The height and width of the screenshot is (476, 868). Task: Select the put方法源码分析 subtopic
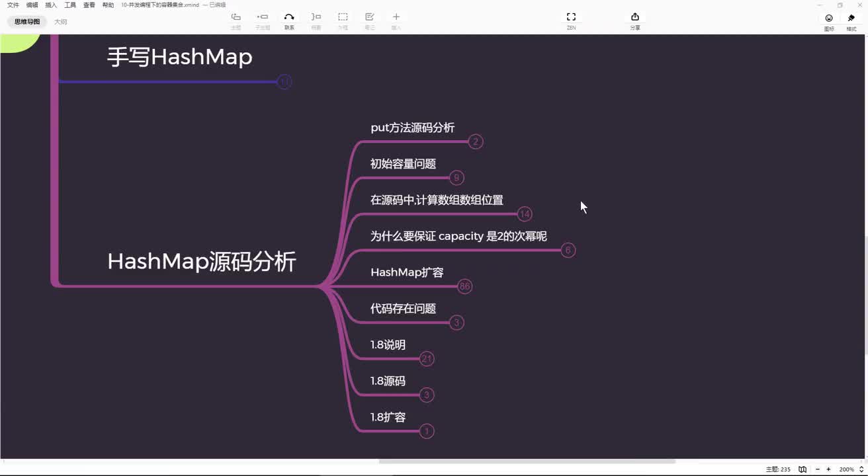(413, 128)
